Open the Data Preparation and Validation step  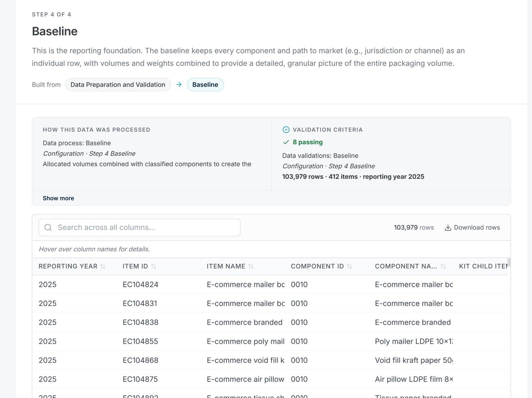pyautogui.click(x=118, y=85)
